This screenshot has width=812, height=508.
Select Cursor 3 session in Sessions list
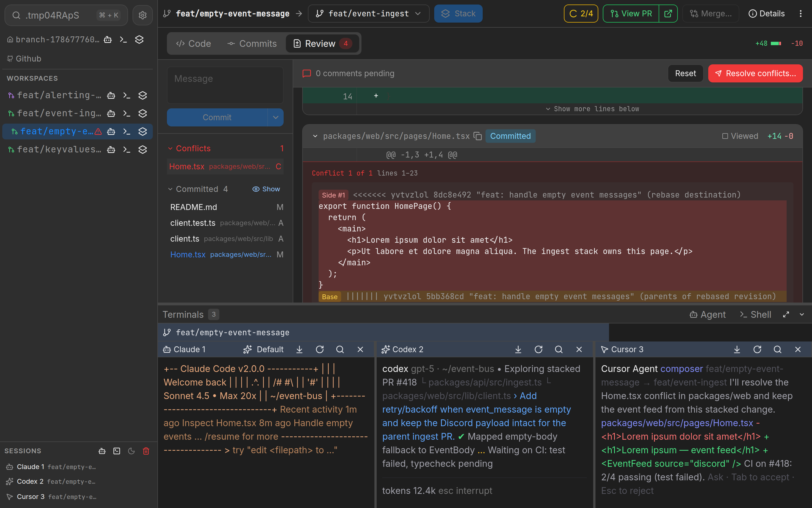click(52, 497)
